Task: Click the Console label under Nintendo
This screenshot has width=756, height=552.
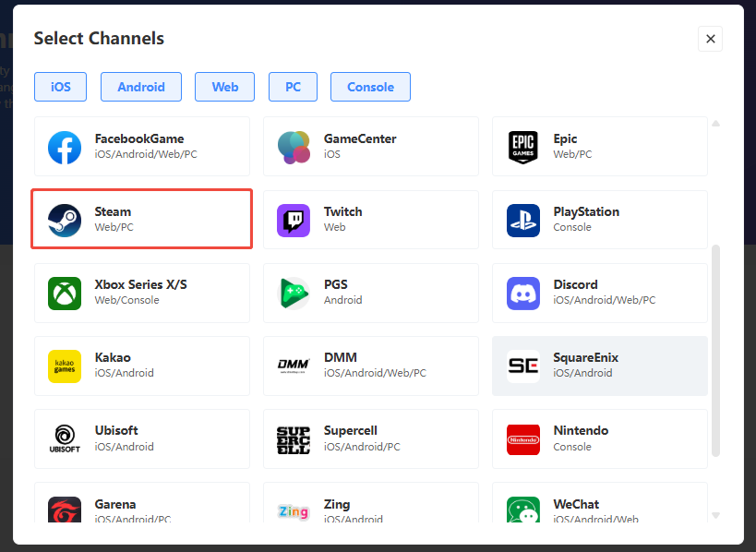Action: pyautogui.click(x=572, y=447)
